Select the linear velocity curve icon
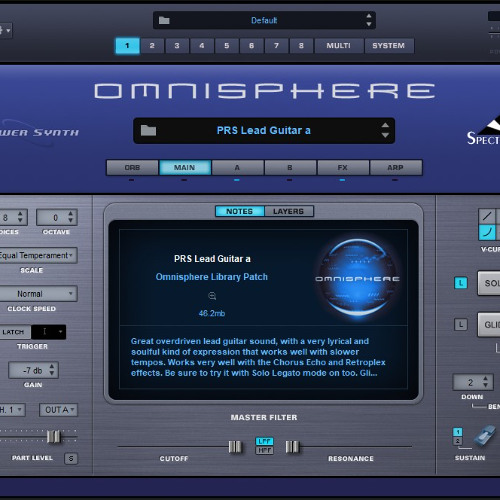Screen dimensions: 500x500 (x=486, y=216)
